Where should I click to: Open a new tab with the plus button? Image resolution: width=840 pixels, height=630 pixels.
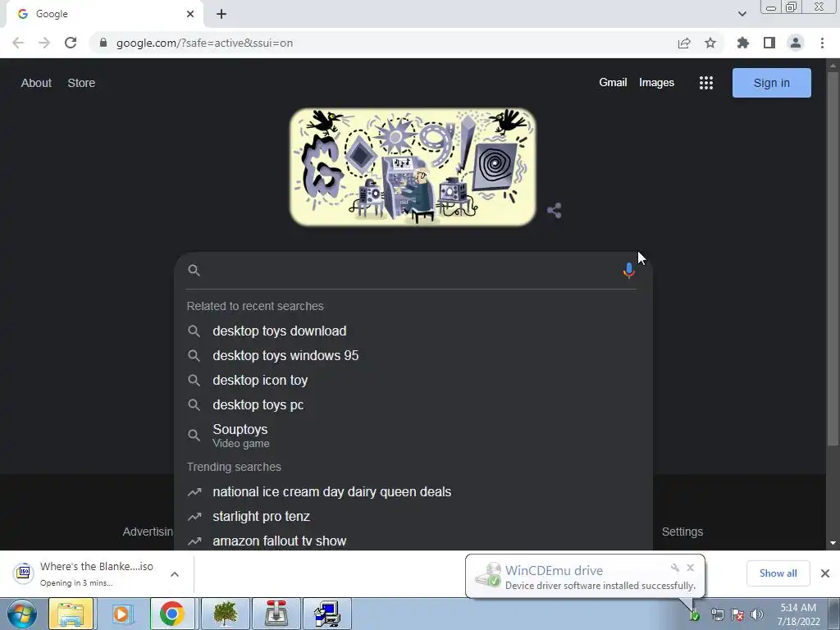[221, 14]
